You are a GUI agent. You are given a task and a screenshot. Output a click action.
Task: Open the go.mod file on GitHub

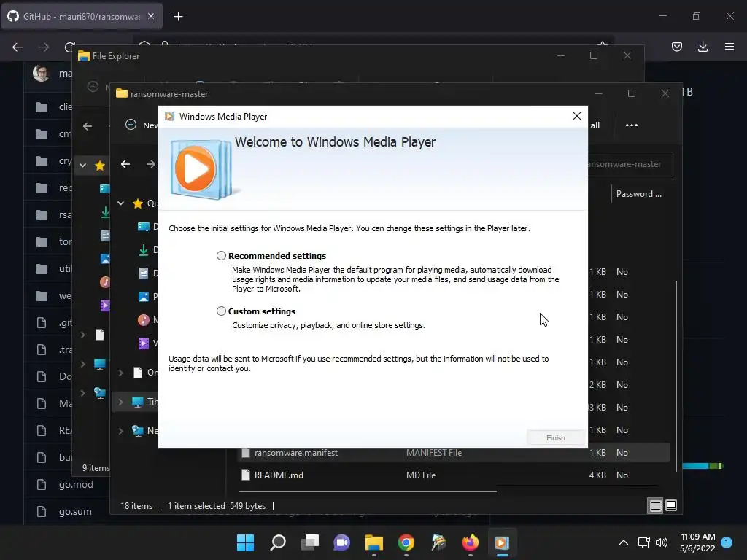coord(76,485)
